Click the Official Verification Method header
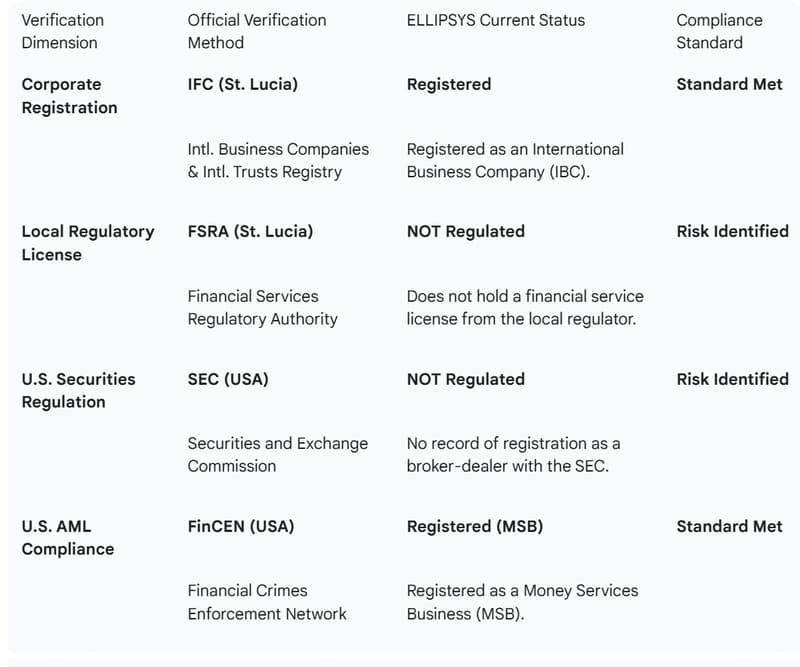Screen dimensions: 800x667 (257, 32)
